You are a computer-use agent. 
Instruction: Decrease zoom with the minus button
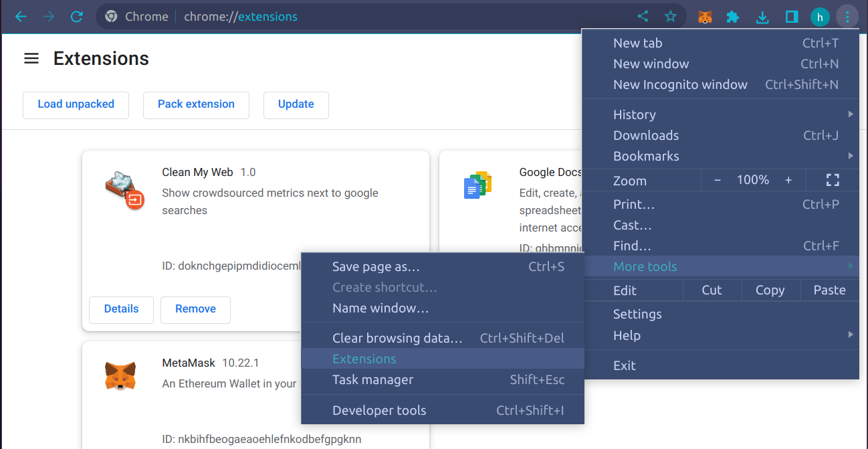click(718, 180)
